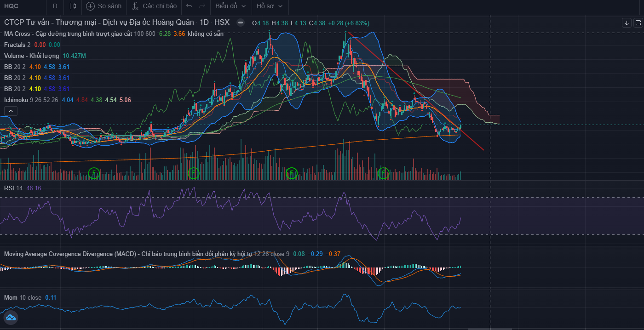
Task: Toggle the market status dot next to HSX
Action: (240, 23)
